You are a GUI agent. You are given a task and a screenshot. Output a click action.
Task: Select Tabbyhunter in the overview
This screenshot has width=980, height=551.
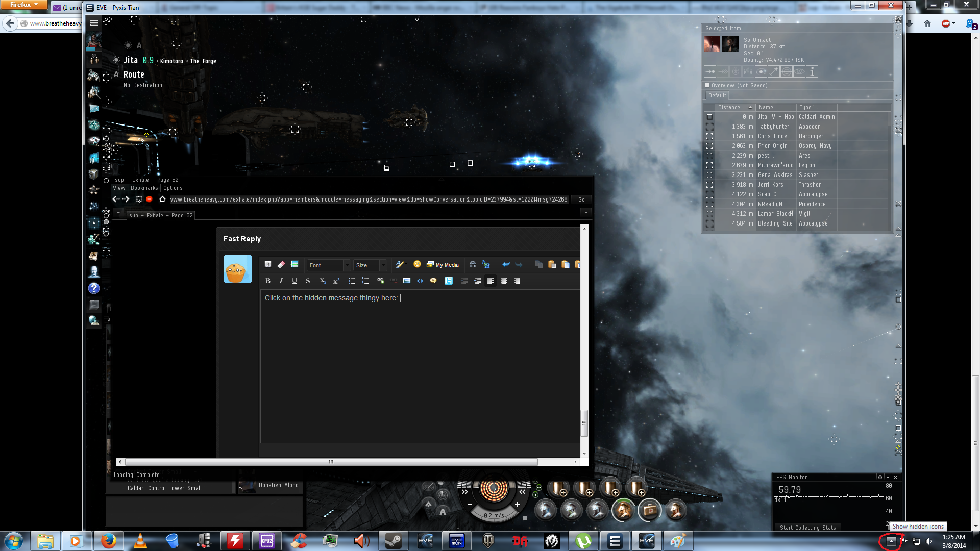[797, 127]
